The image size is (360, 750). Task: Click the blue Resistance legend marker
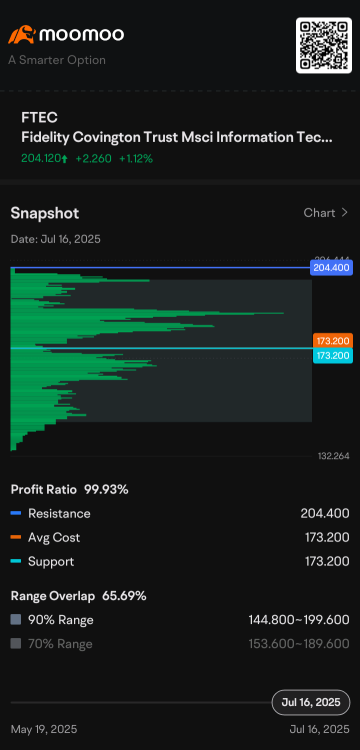pos(16,514)
